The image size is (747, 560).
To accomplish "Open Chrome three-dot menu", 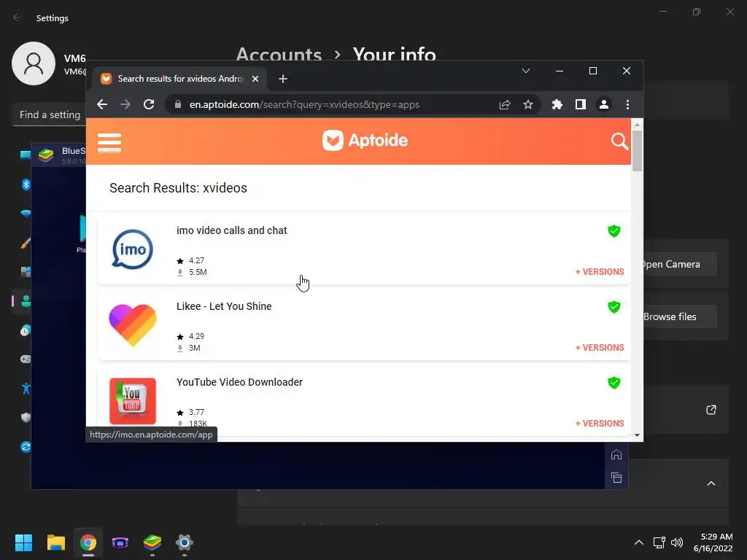I will pos(627,105).
